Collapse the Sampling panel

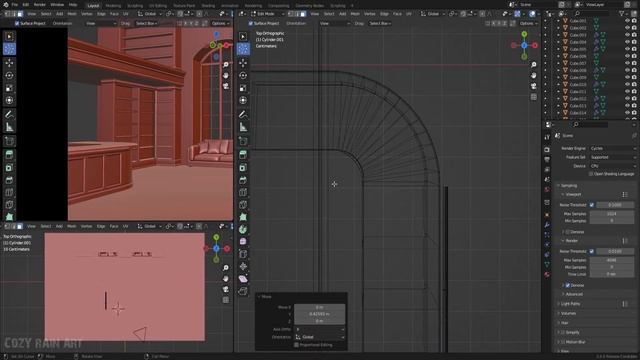[x=568, y=186]
